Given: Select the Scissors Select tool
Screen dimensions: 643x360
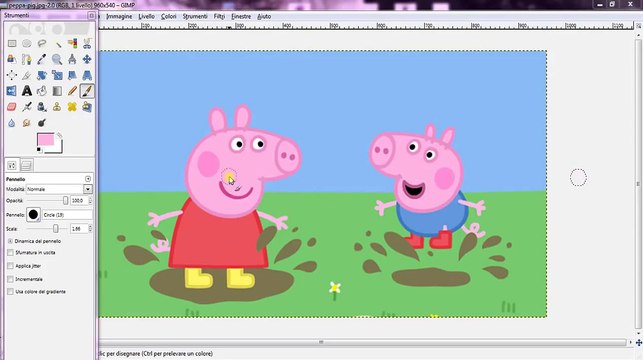Looking at the screenshot, I should coord(87,43).
